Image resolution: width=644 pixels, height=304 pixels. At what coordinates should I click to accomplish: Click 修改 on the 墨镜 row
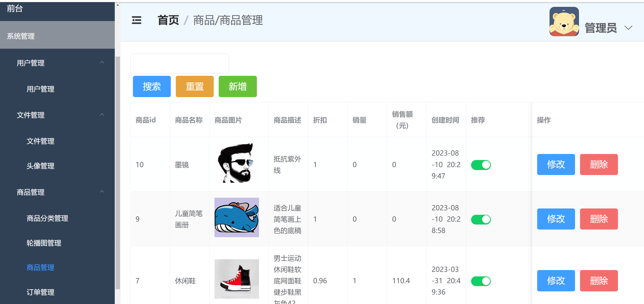coord(556,165)
